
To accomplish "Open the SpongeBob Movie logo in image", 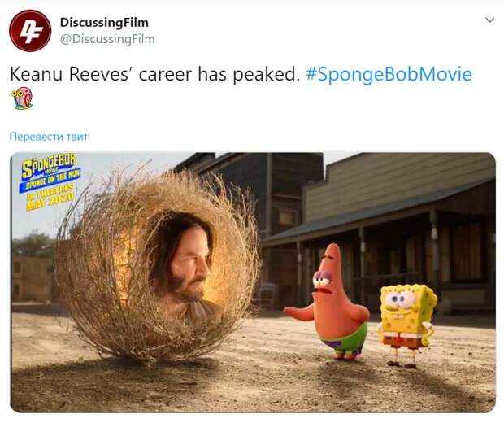I will pos(49,165).
